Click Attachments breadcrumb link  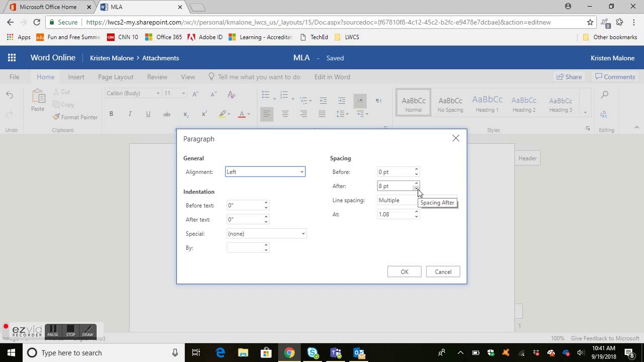coord(160,58)
